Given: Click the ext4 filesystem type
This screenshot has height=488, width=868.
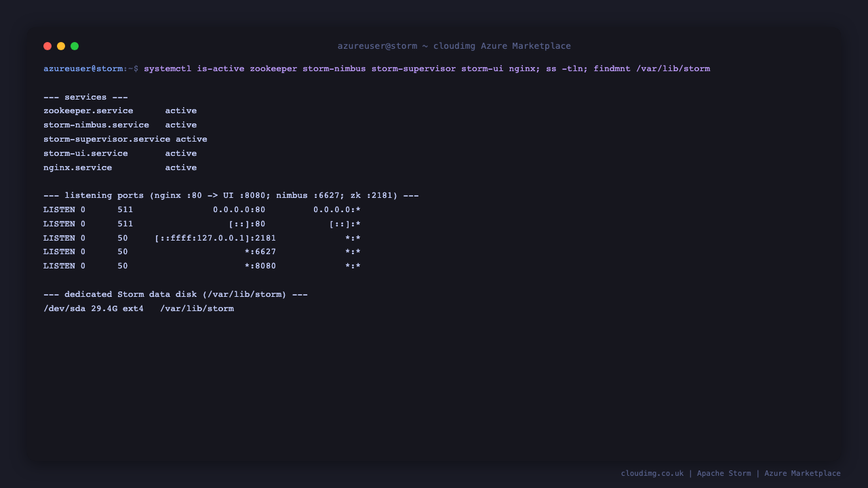Looking at the screenshot, I should (134, 308).
